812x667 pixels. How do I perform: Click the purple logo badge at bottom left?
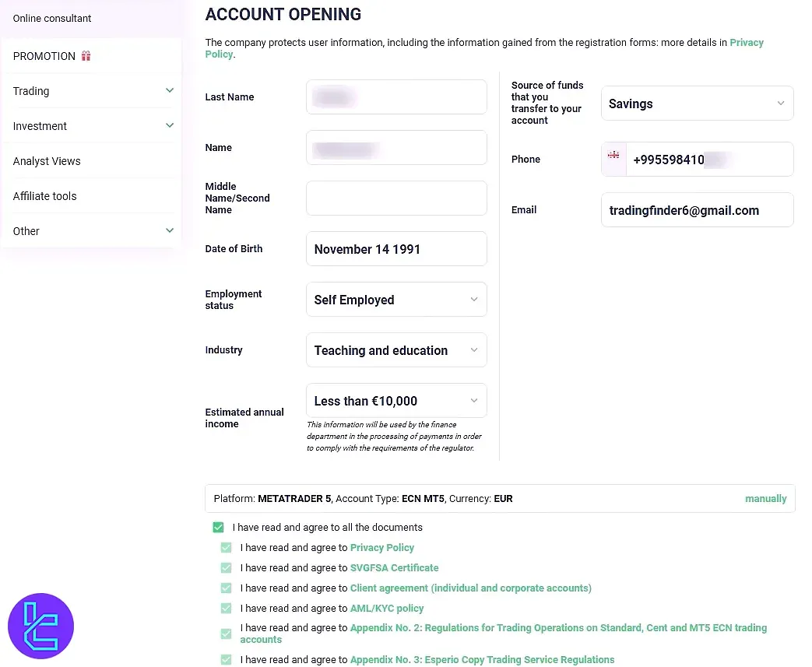pyautogui.click(x=40, y=626)
